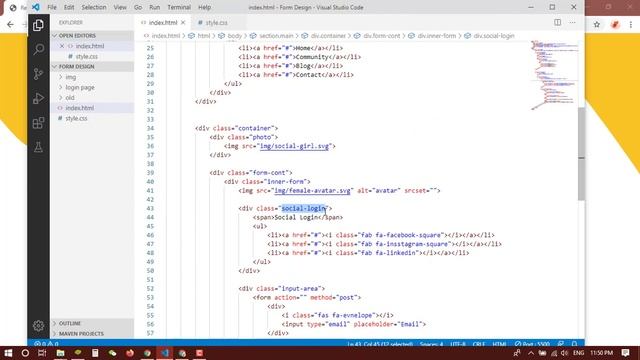The width and height of the screenshot is (640, 360).
Task: Click the browser bookmark star icon
Action: [x=597, y=24]
